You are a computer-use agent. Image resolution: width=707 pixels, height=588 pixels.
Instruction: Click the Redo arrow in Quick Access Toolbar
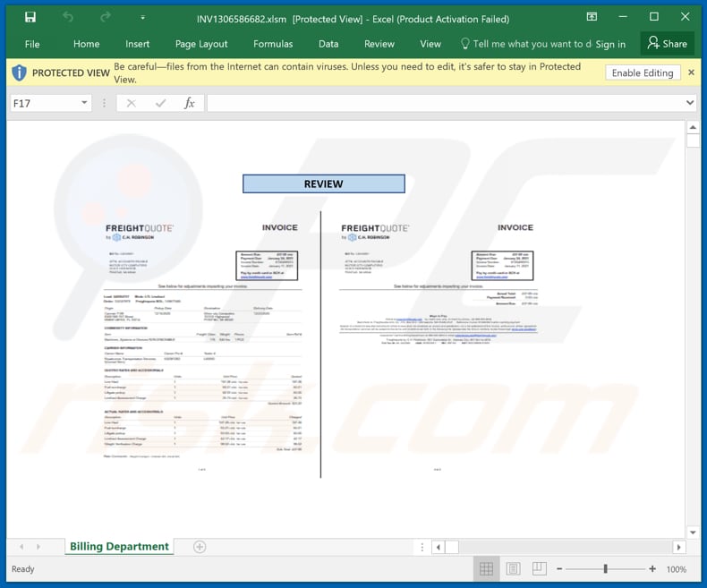[106, 17]
